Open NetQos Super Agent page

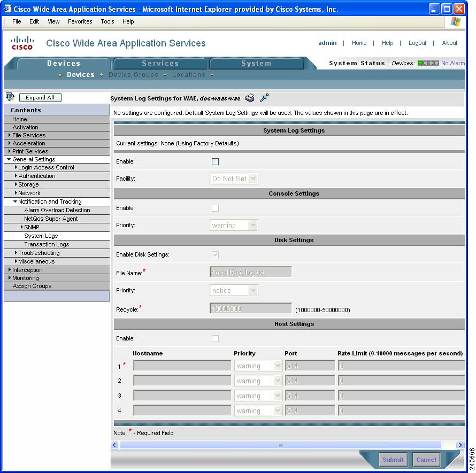(x=51, y=219)
